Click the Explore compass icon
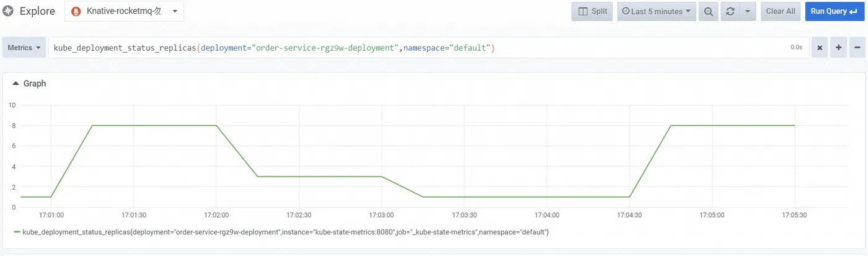 pos(9,11)
